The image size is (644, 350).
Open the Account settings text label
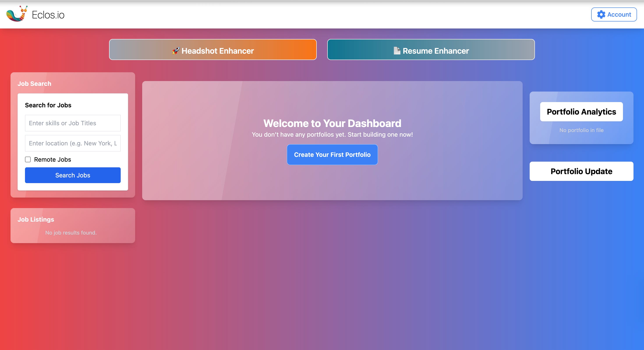click(619, 14)
